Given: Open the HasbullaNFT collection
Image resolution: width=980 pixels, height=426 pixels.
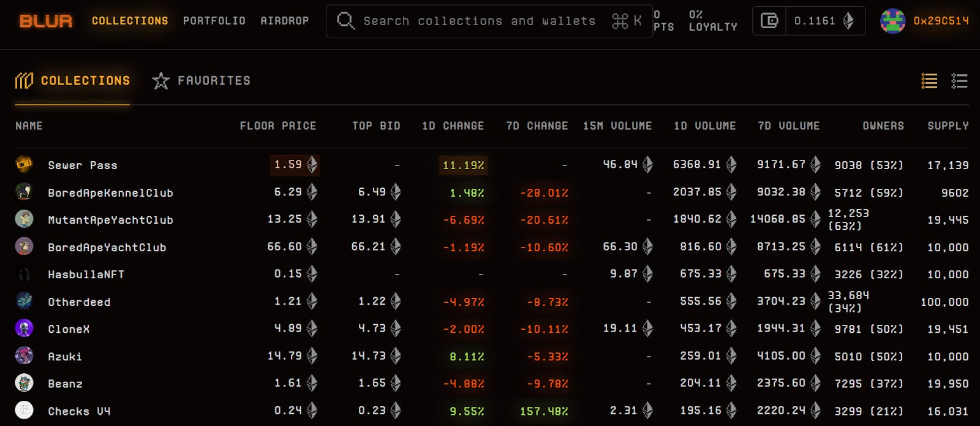Looking at the screenshot, I should pos(86,275).
